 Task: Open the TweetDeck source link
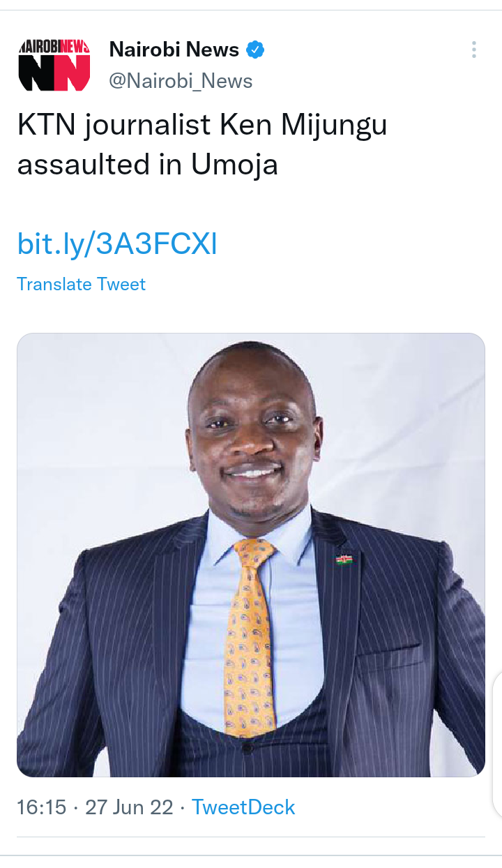point(243,807)
